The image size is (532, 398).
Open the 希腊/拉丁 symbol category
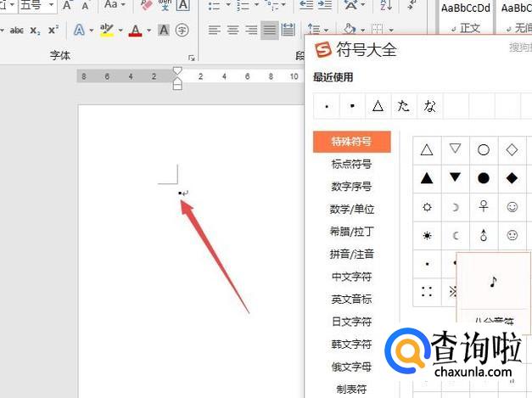[x=351, y=231]
